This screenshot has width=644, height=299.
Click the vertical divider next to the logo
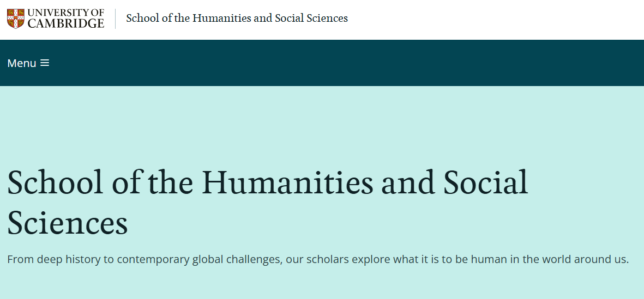(x=116, y=19)
